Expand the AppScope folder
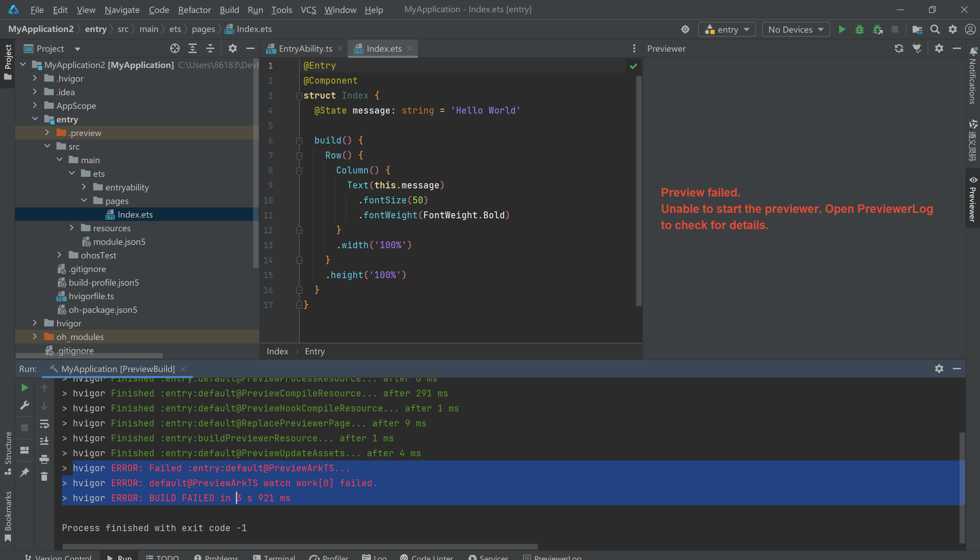Screen dimensions: 980x560 pos(35,105)
